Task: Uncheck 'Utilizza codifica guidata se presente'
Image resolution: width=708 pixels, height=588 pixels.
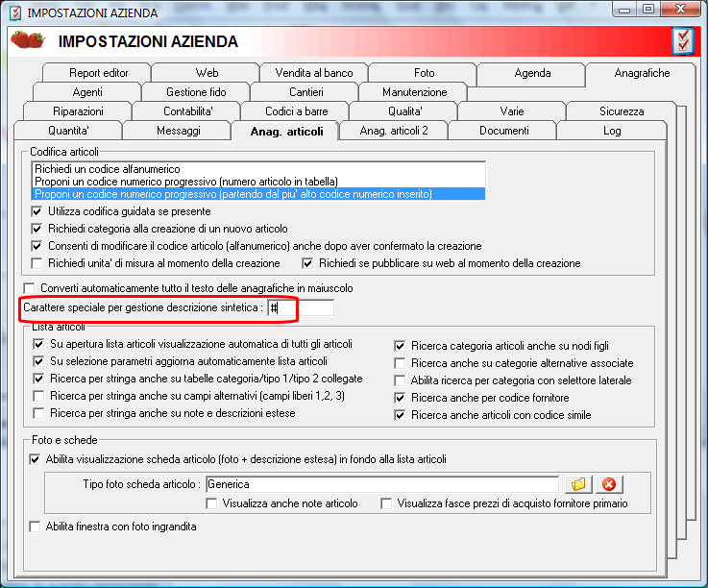Action: coord(37,211)
